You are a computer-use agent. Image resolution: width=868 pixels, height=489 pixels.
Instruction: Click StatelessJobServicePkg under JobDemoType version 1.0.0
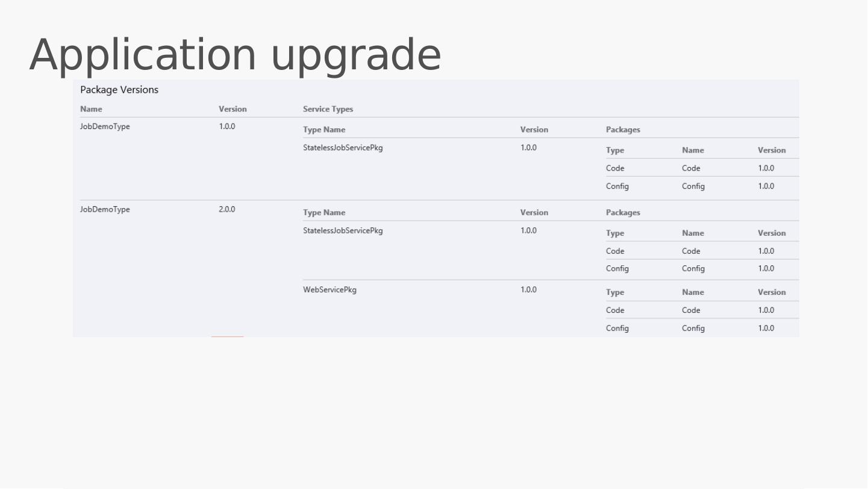tap(343, 148)
